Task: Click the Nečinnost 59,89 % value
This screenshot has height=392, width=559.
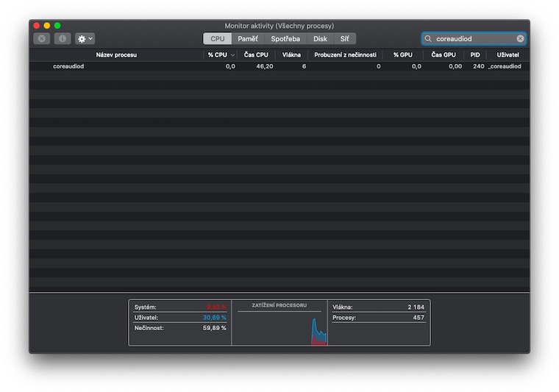Action: 214,328
